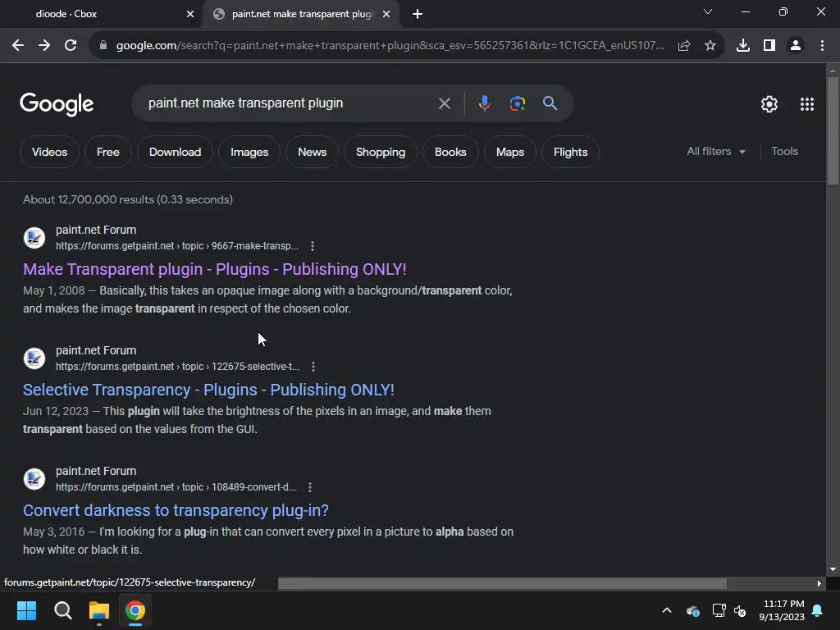Switch to the dioode · Cbox tab
The image size is (840, 630).
pos(101,14)
